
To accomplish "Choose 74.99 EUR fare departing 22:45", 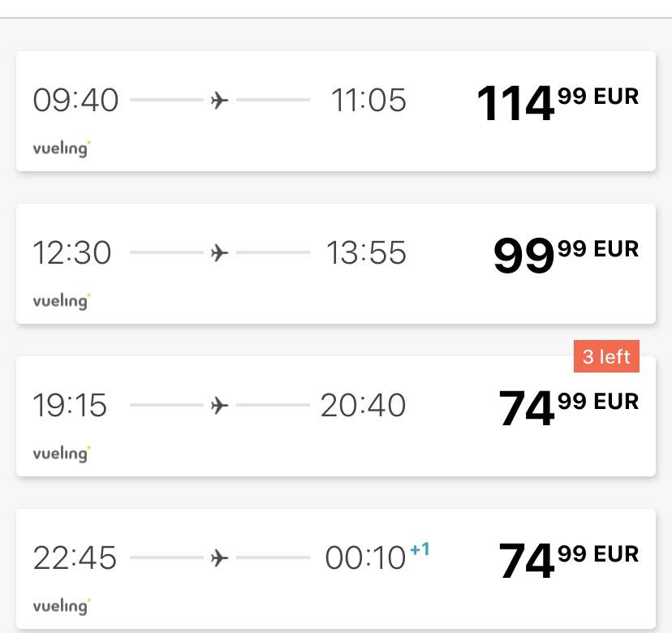I will [x=569, y=560].
